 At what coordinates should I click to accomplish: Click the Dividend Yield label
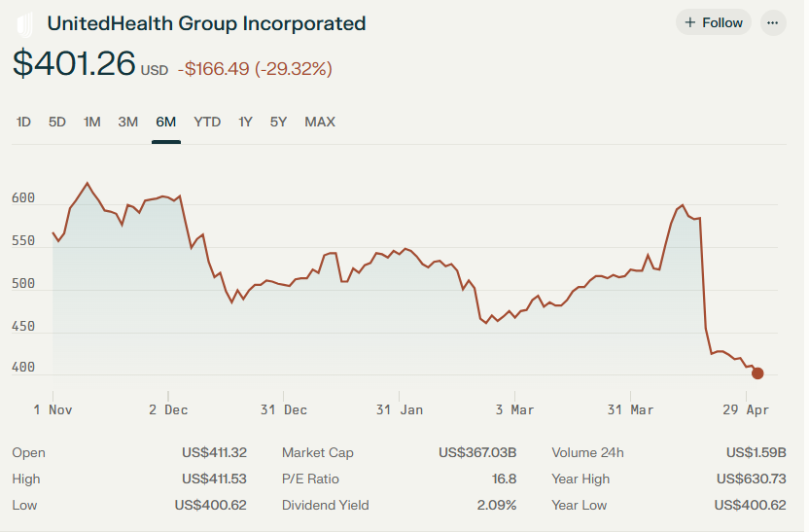326,505
